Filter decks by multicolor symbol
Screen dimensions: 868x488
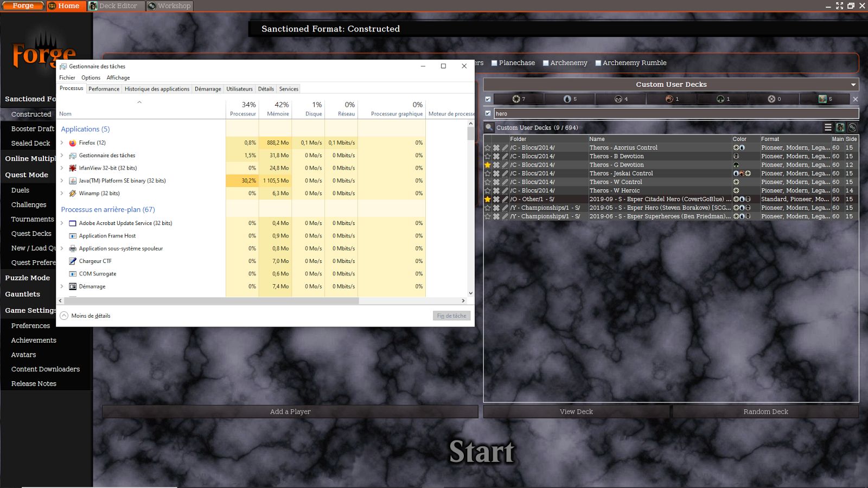tap(825, 99)
